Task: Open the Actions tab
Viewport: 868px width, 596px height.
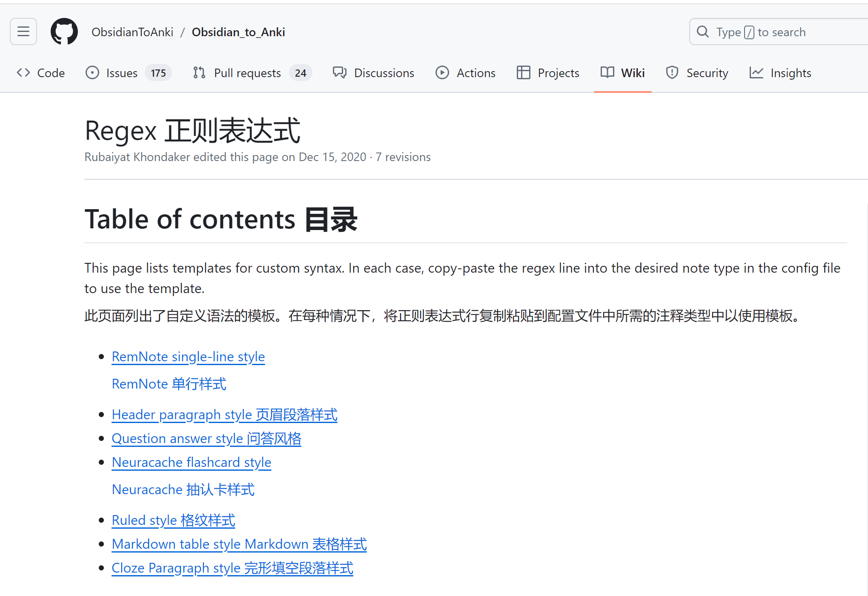Action: 466,73
